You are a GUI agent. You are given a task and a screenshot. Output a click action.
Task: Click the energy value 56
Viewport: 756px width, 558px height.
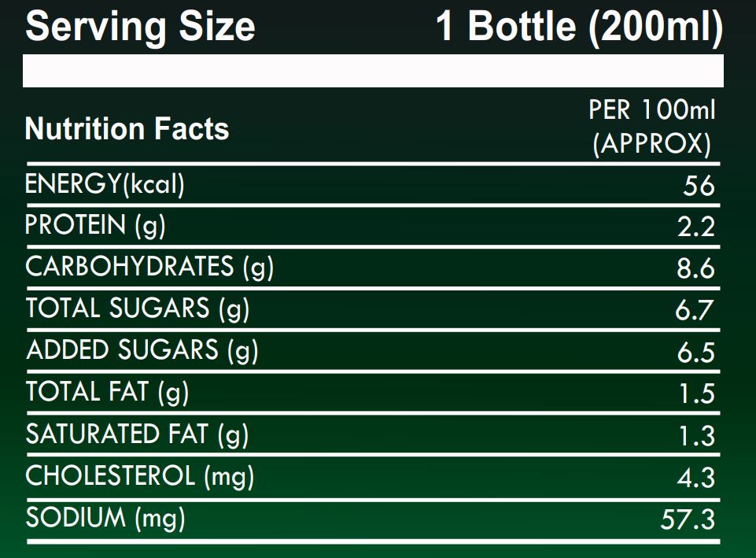pyautogui.click(x=699, y=186)
